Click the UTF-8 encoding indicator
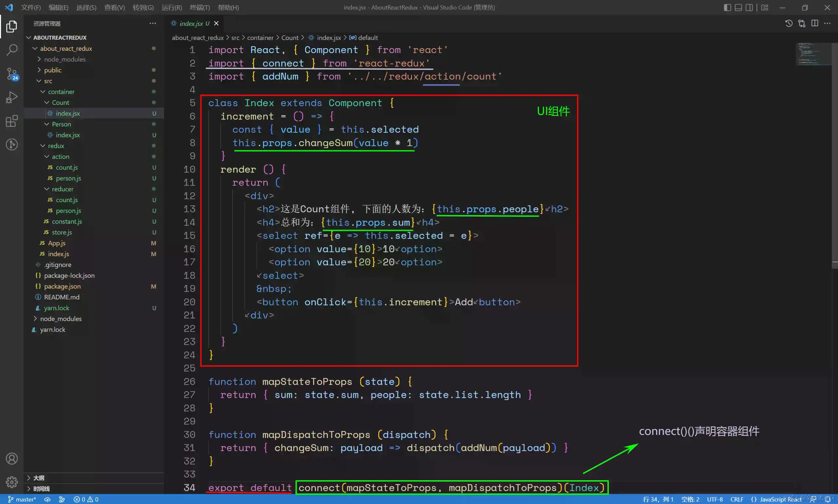The width and height of the screenshot is (838, 504). (715, 499)
